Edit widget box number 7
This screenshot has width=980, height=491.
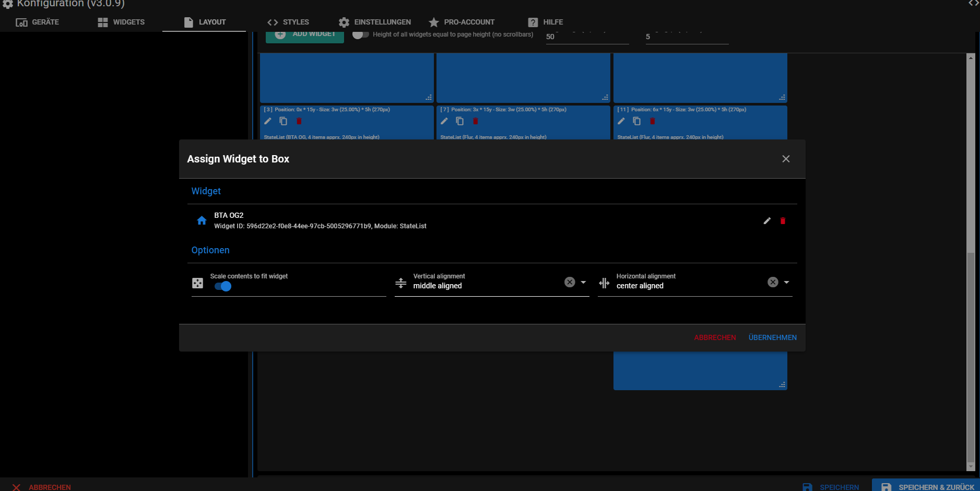[x=444, y=121]
